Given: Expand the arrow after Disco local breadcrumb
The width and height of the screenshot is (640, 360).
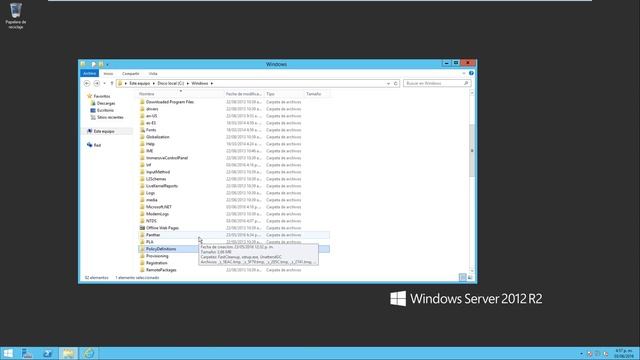Looking at the screenshot, I should pyautogui.click(x=188, y=83).
